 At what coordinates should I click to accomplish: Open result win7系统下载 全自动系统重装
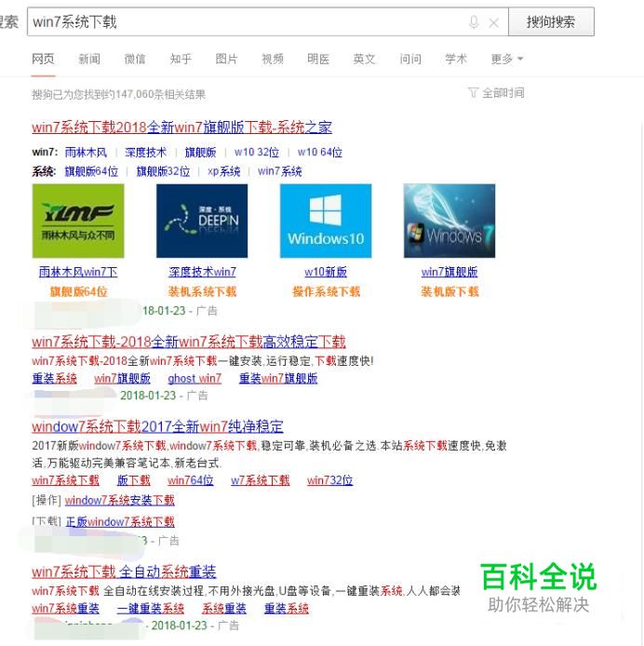124,572
